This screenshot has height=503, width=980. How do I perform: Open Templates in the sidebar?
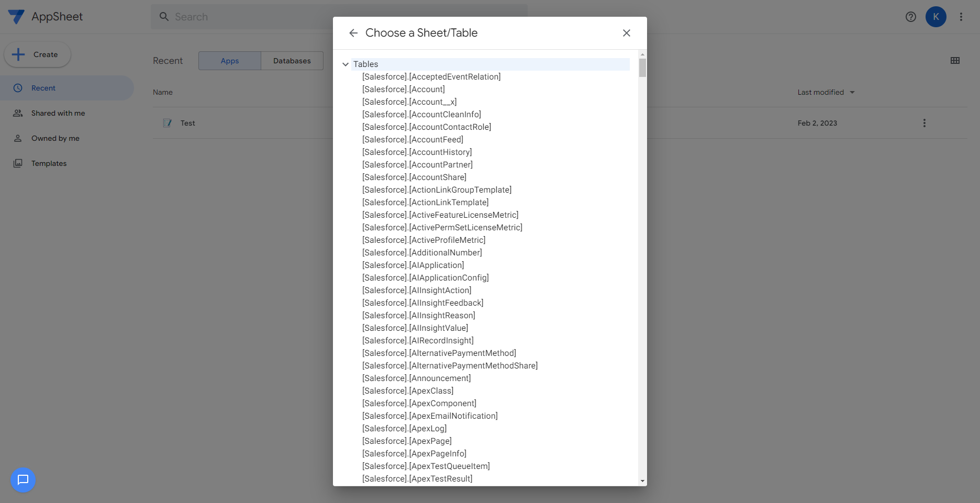pos(67,163)
